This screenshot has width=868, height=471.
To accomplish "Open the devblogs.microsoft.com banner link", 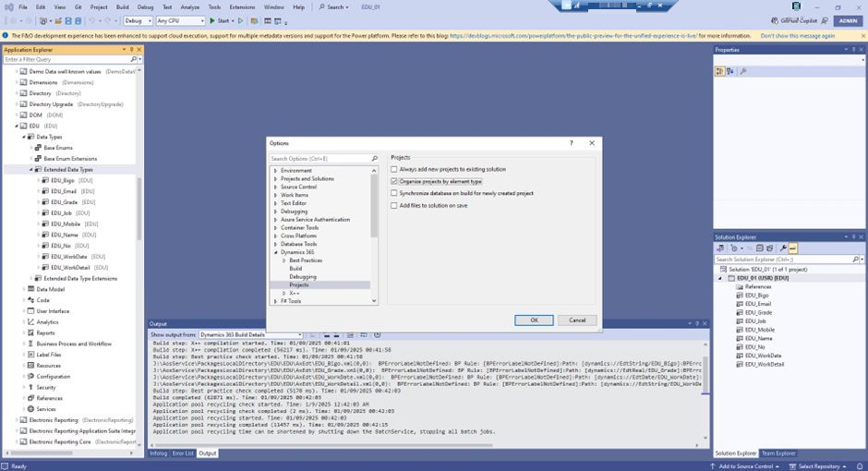I will coord(573,35).
